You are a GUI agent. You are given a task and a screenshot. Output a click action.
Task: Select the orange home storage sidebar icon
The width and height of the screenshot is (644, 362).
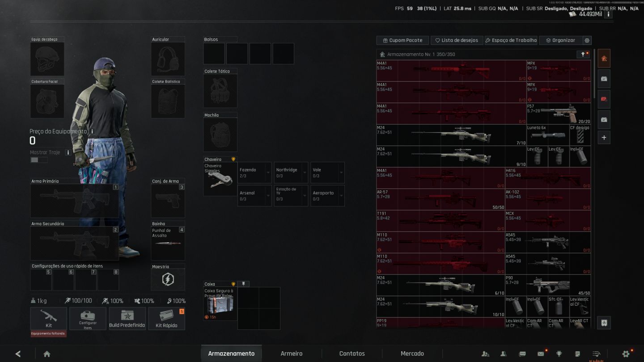604,59
